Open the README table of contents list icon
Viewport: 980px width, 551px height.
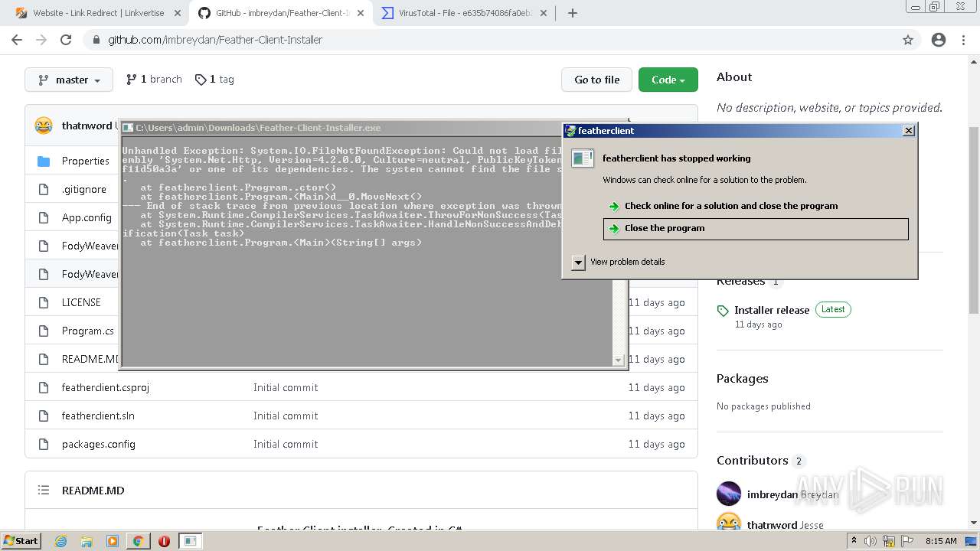pyautogui.click(x=44, y=491)
